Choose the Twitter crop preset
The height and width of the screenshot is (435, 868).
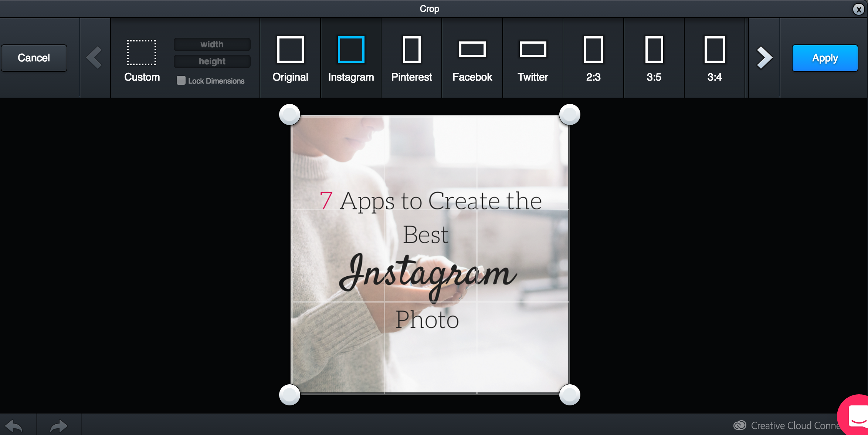click(533, 58)
